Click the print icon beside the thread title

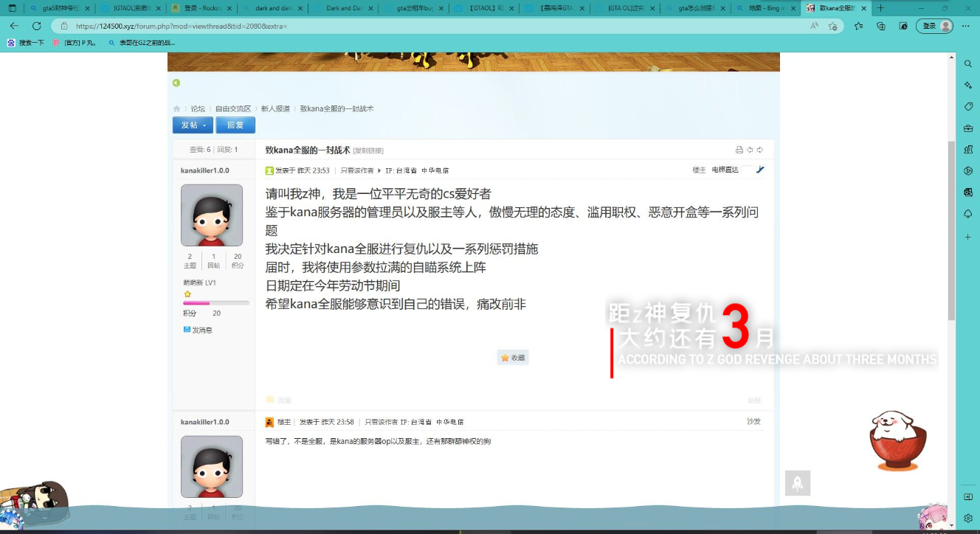click(739, 150)
